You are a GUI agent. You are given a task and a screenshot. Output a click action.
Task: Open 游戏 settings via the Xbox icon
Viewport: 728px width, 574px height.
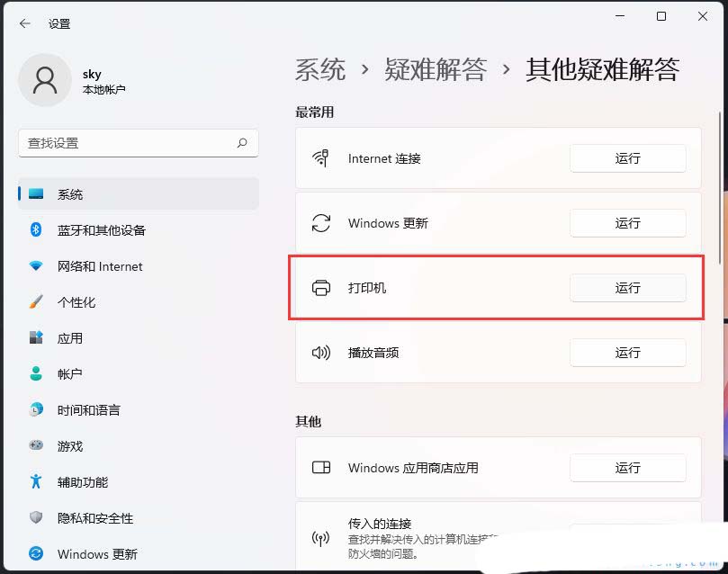point(35,446)
